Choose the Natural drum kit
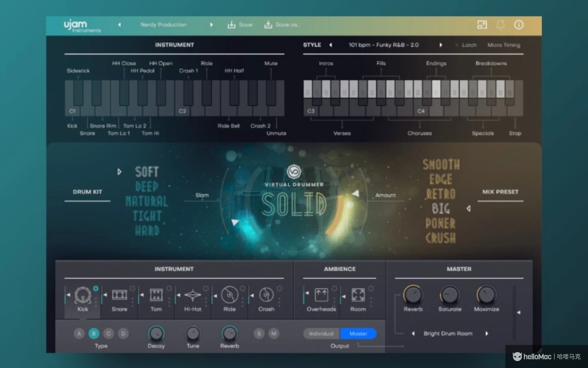This screenshot has height=368, width=588. (x=147, y=201)
